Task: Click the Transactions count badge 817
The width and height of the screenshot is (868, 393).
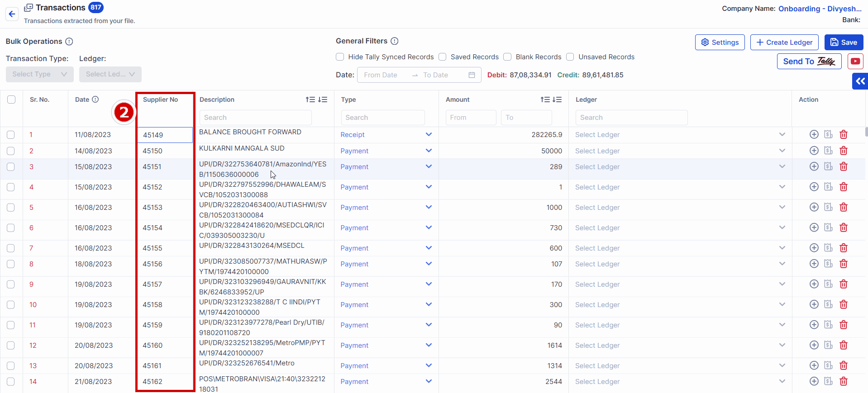Action: [96, 7]
